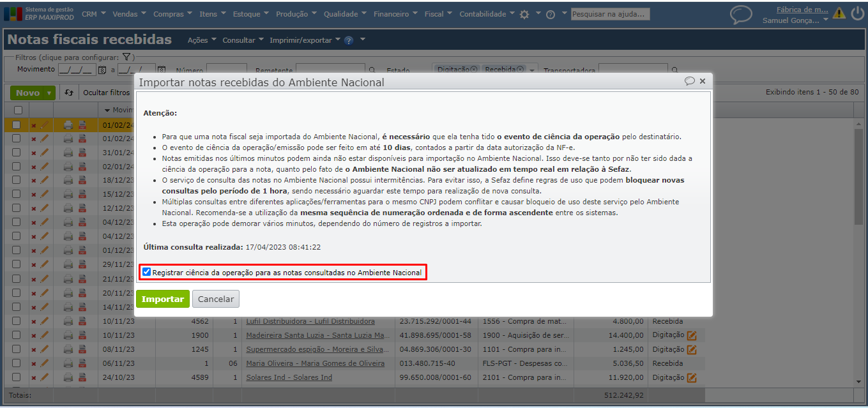This screenshot has width=868, height=408.
Task: Open dropdown arrow next to settings gear
Action: 538,13
